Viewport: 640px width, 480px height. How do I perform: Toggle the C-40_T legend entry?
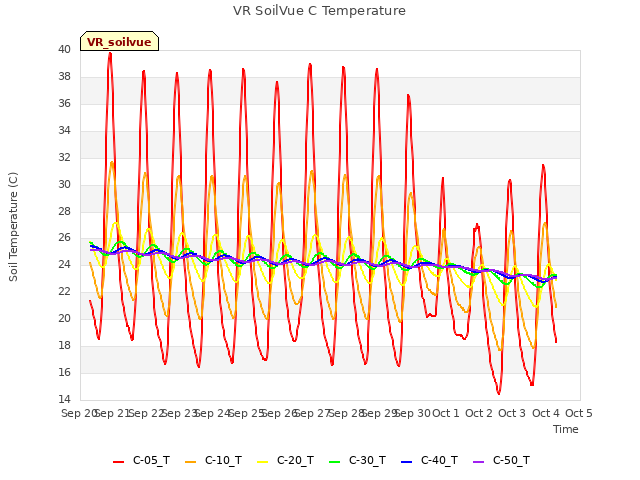[x=429, y=460]
